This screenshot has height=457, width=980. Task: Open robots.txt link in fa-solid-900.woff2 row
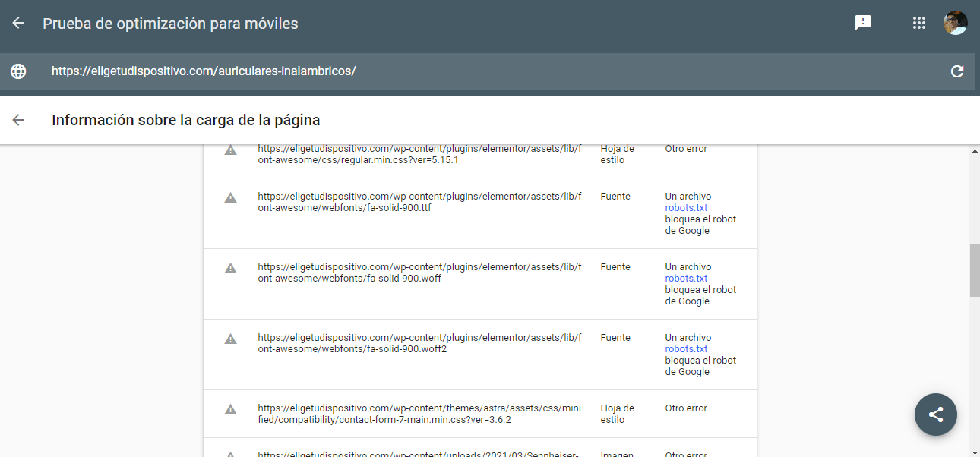686,349
